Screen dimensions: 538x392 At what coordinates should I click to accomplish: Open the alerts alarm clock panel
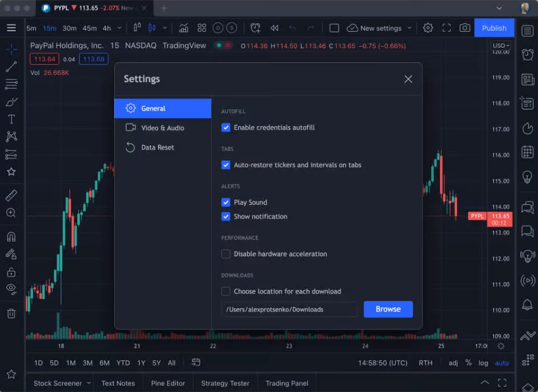(527, 54)
